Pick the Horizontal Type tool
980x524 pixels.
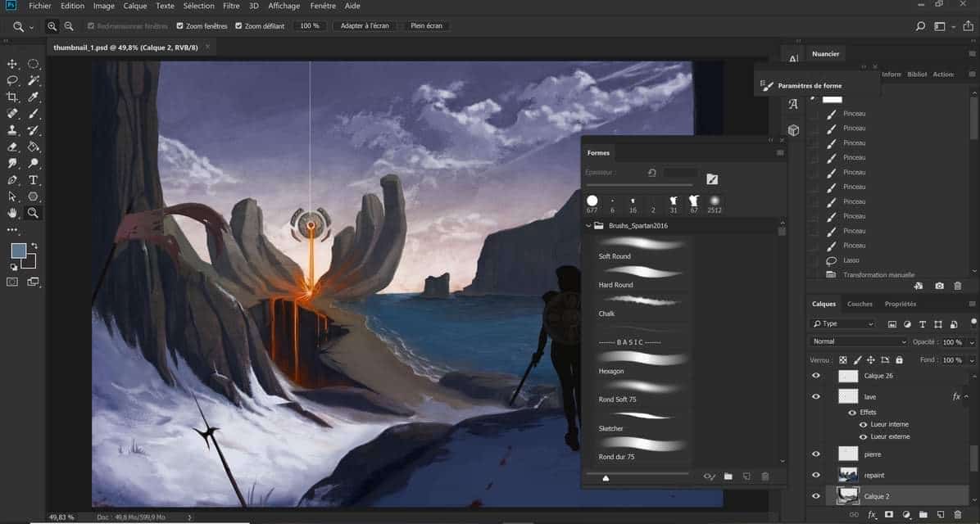pyautogui.click(x=34, y=180)
